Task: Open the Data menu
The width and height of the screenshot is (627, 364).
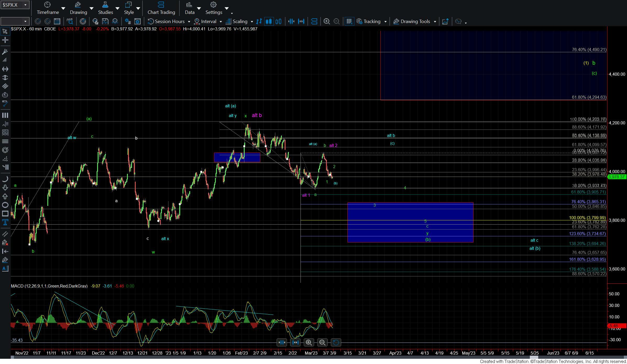Action: 190,8
